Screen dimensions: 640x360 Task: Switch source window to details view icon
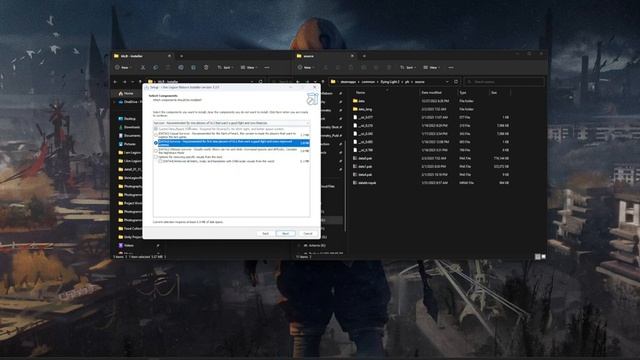(538, 256)
